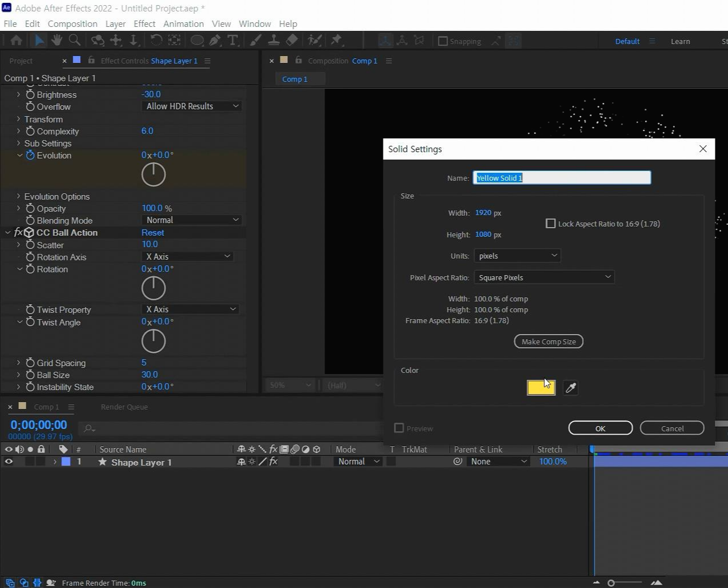Select the Puppet Pin tool
Viewport: 728px width, 588px height.
[337, 40]
